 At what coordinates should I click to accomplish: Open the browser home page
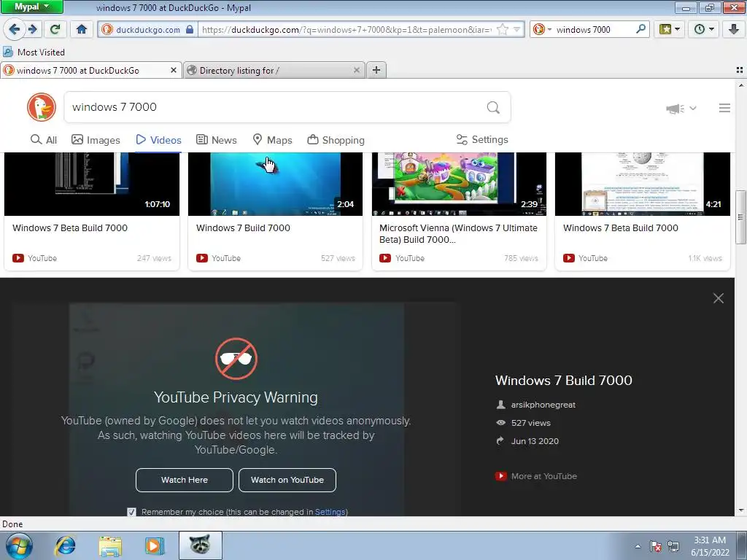pyautogui.click(x=82, y=29)
